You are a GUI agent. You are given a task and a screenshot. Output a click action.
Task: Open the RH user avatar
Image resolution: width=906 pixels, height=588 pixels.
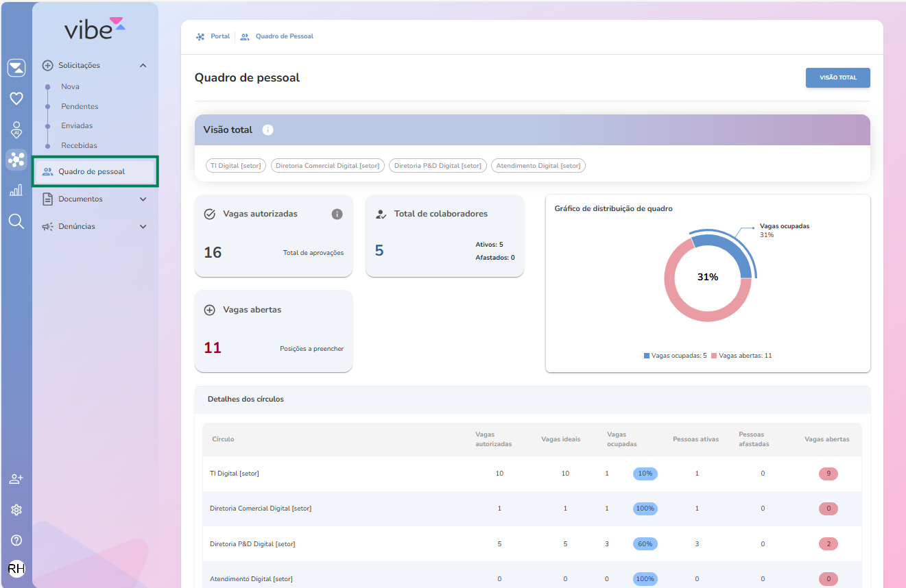pos(16,568)
